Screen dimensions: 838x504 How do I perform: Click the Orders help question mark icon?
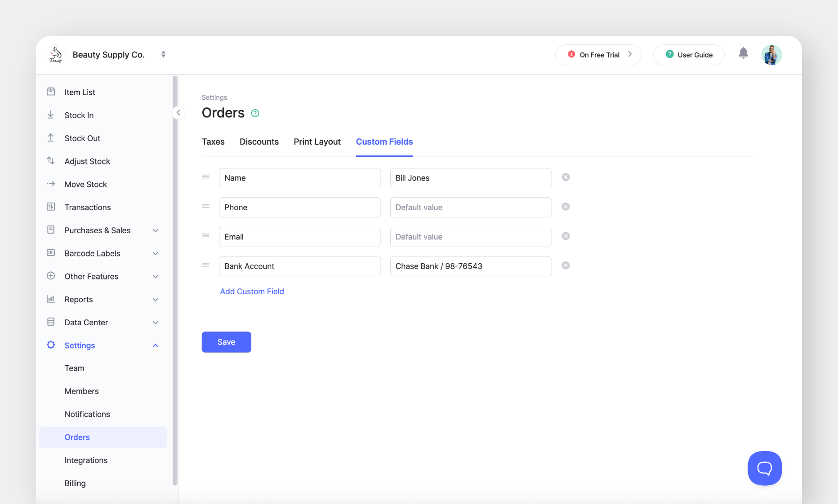[x=255, y=113]
